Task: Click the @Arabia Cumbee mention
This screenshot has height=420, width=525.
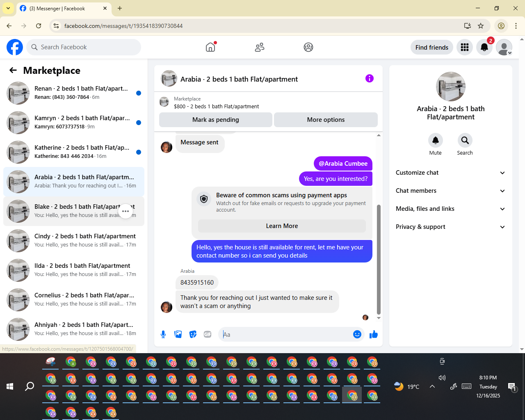Action: [x=343, y=164]
